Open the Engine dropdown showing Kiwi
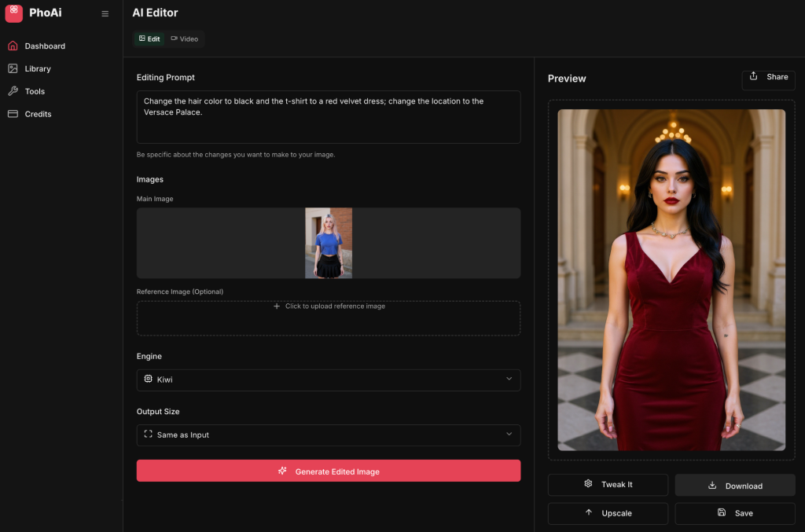This screenshot has height=532, width=805. pos(328,380)
